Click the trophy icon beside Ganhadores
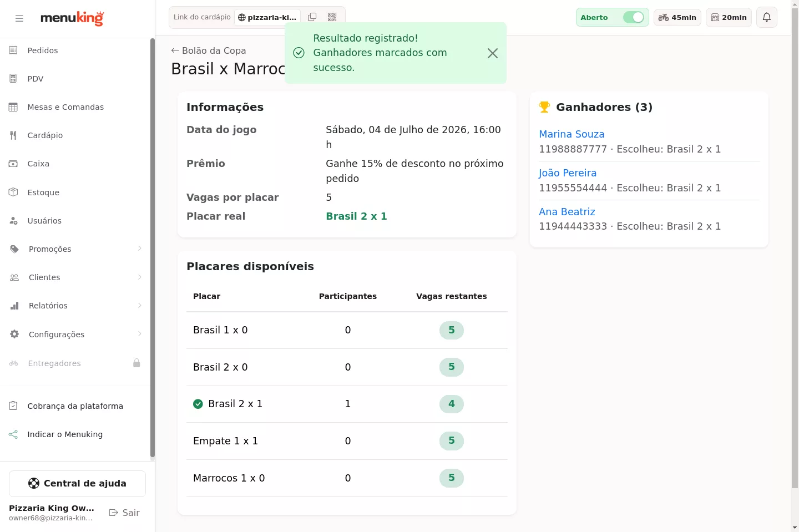This screenshot has width=799, height=532. 544,107
